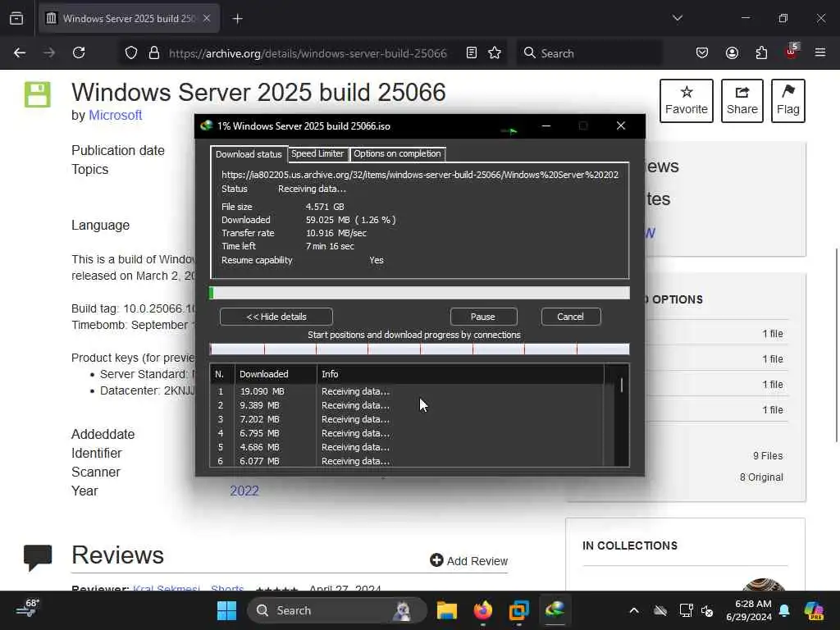Open the clock showing 6:28 AM
The width and height of the screenshot is (840, 630).
(749, 610)
